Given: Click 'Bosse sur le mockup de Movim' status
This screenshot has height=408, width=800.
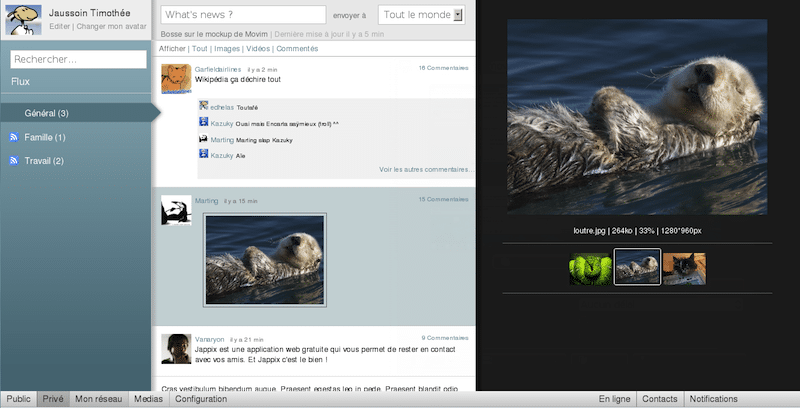Looking at the screenshot, I should click(x=214, y=34).
